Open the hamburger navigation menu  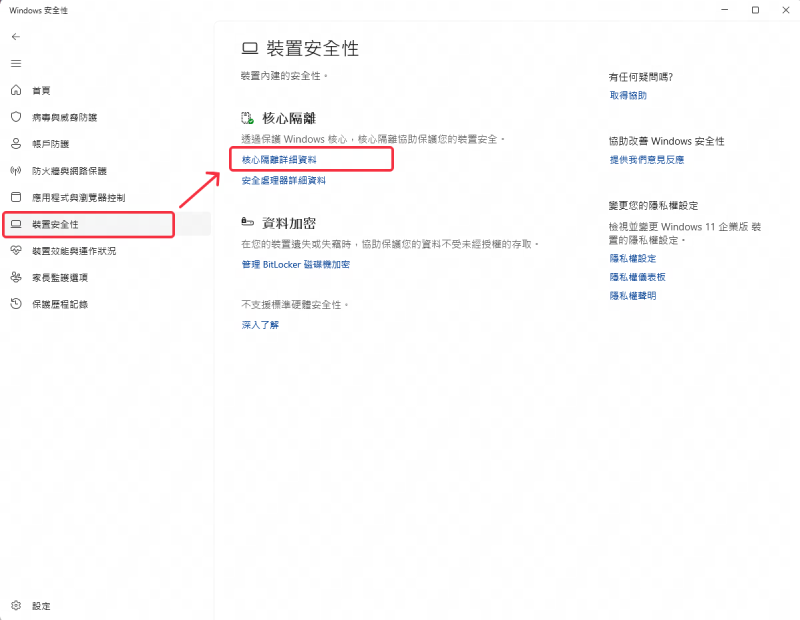tap(16, 63)
